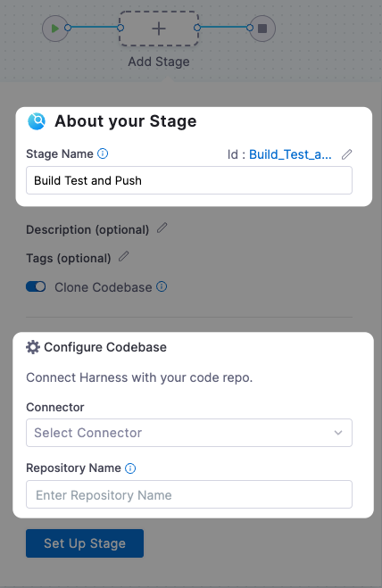Screen dimensions: 382x588
Task: Click the Repository Name info icon
Action: (x=130, y=468)
